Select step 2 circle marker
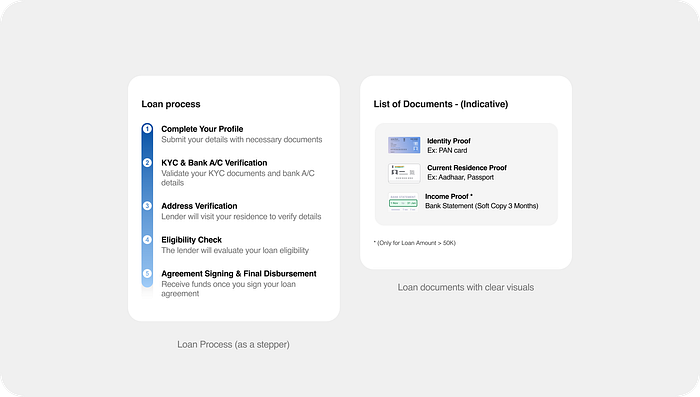 tap(147, 163)
